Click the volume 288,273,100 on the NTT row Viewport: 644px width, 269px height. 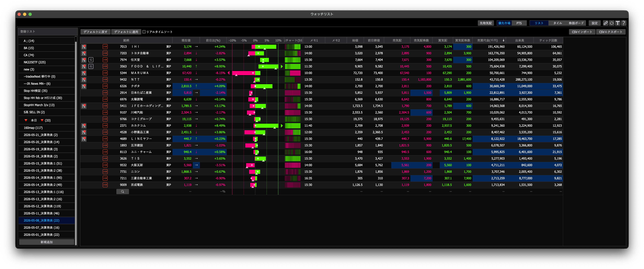point(524,79)
